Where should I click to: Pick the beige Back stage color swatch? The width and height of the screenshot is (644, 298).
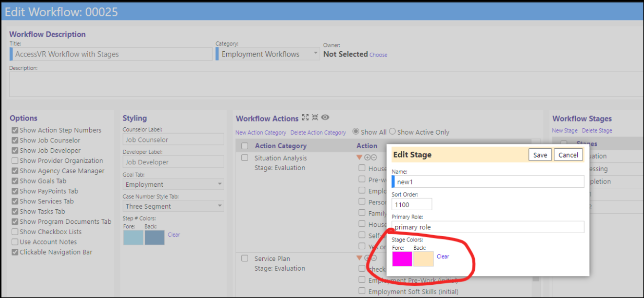click(424, 259)
